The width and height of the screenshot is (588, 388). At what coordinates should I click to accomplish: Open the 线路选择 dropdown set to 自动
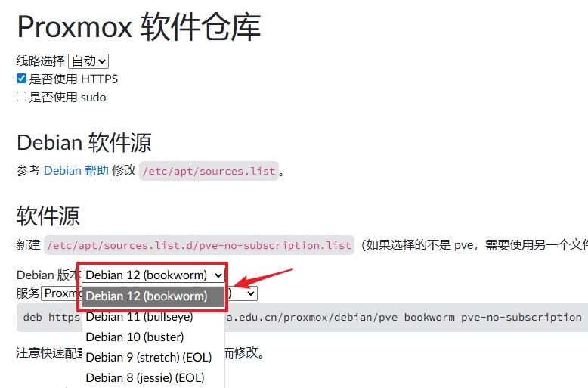coord(88,61)
